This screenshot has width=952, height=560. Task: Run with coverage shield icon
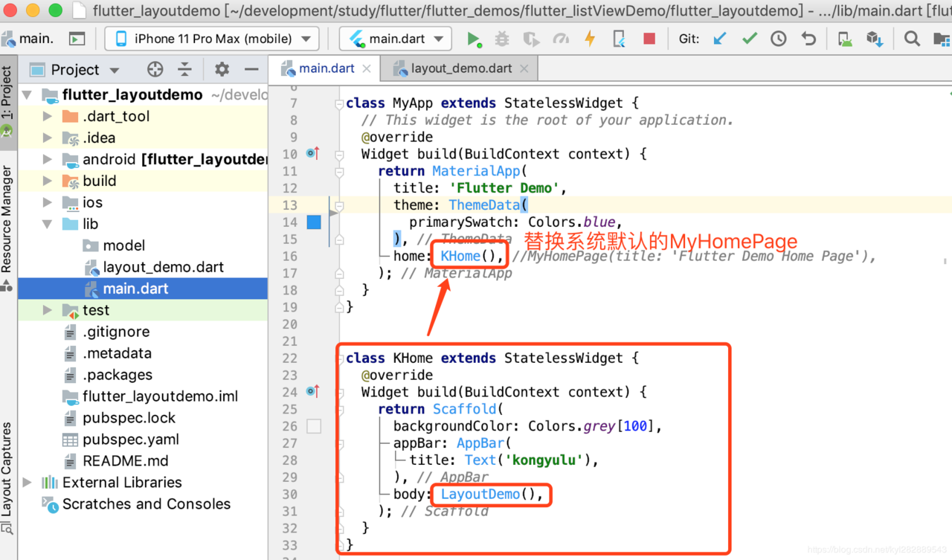(x=531, y=39)
